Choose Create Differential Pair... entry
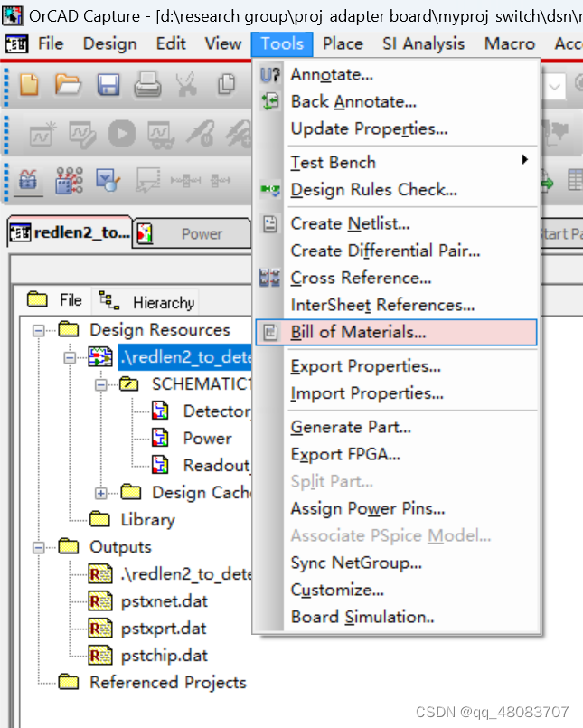 pos(397,251)
